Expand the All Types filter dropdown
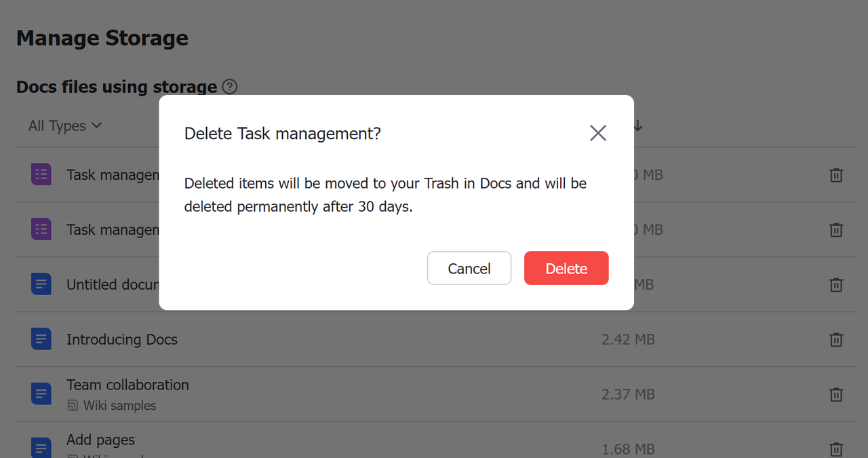The image size is (868, 458). (x=64, y=126)
